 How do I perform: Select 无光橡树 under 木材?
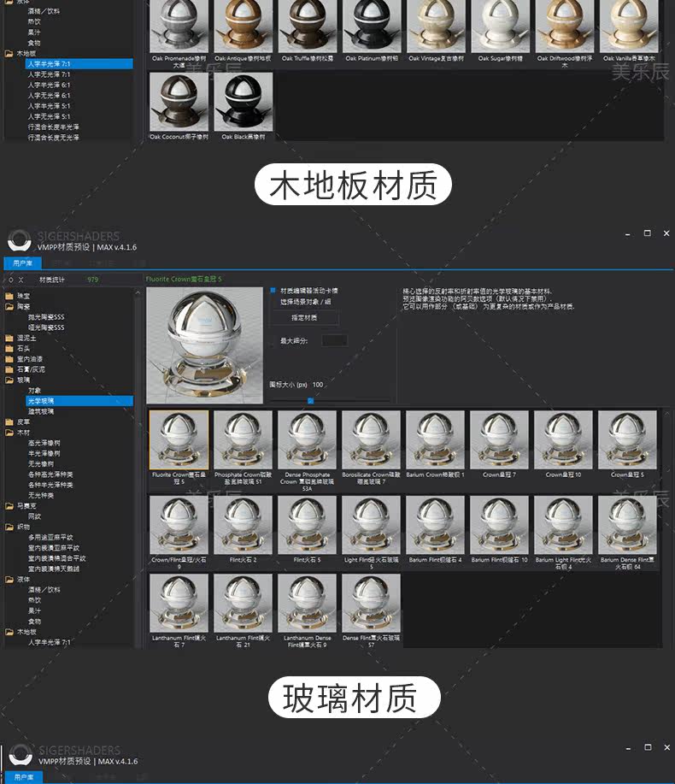click(x=41, y=464)
